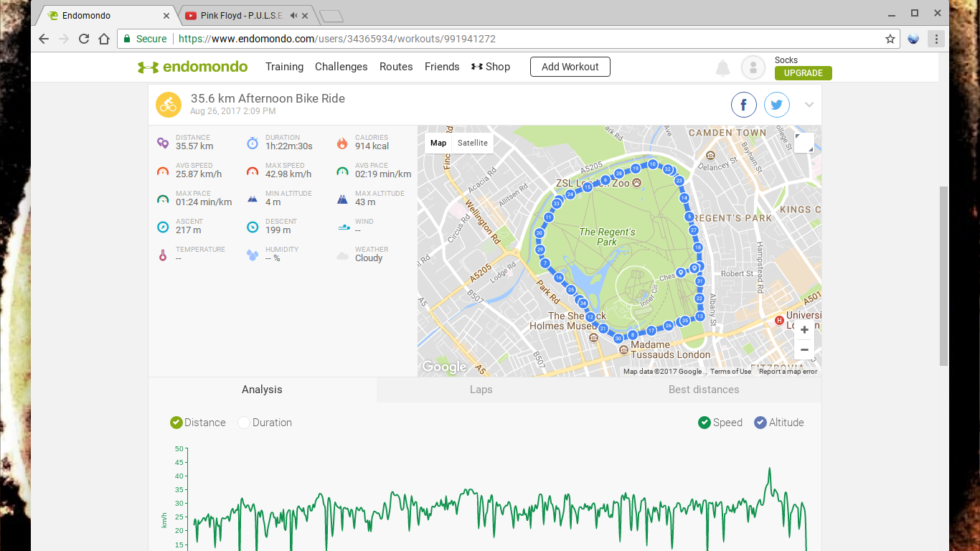Open the Under Armour Shop
This screenshot has width=980, height=551.
point(491,67)
